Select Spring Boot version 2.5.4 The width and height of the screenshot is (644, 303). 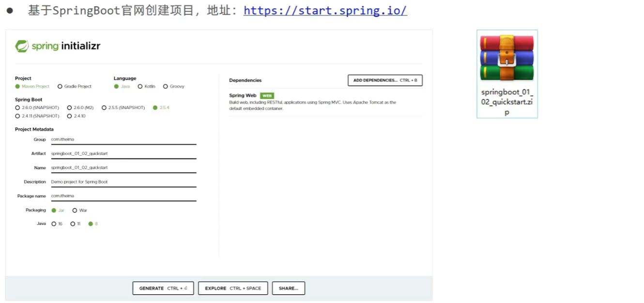click(x=155, y=108)
